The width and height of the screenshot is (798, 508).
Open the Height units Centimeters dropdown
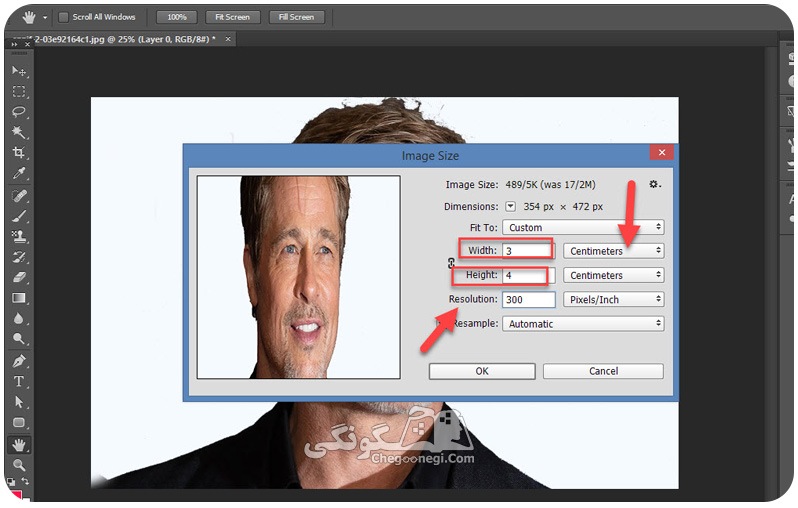tap(614, 275)
